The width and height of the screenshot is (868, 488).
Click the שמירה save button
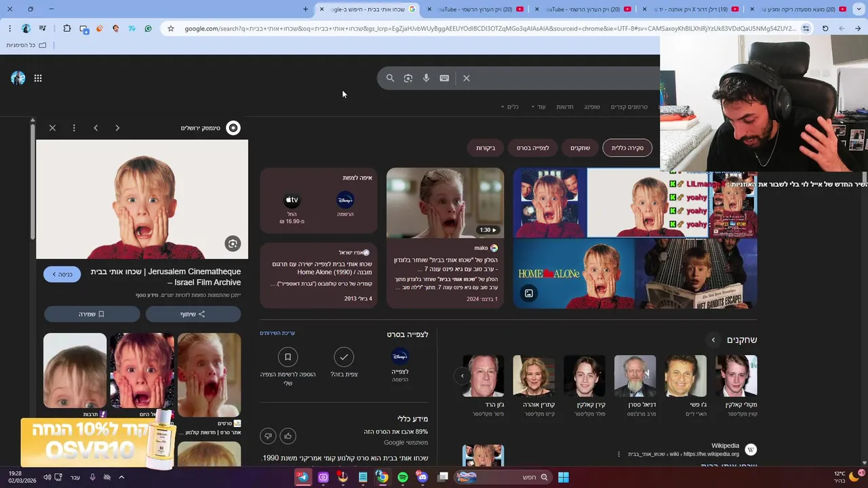click(92, 314)
